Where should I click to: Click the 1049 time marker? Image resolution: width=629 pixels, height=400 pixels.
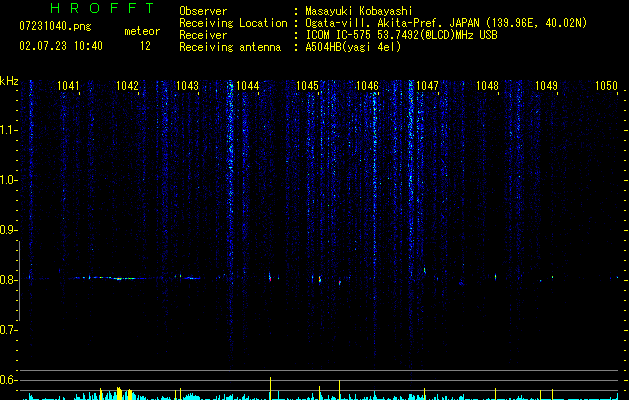[546, 86]
